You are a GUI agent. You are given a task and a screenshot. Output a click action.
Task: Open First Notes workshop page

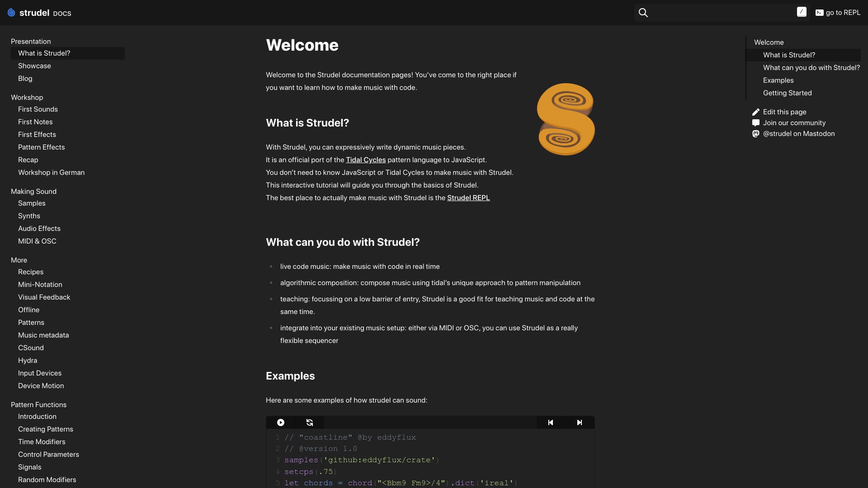coord(35,122)
